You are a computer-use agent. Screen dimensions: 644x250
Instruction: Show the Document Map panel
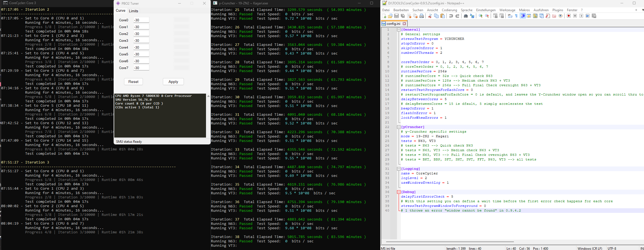535,16
